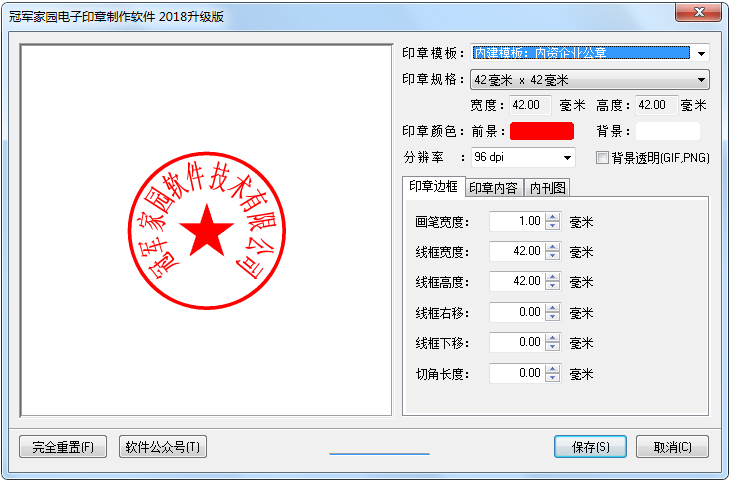
Task: Click the red seal preview image
Action: (207, 230)
